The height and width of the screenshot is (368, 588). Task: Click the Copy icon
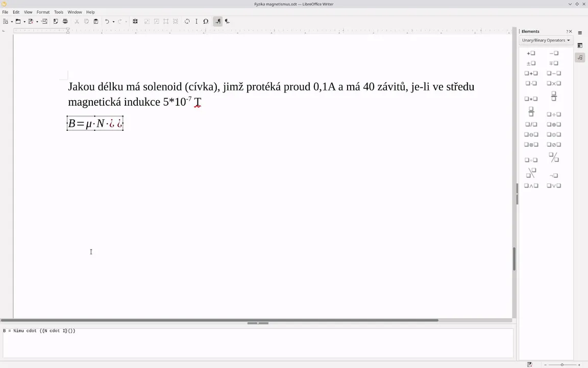click(x=86, y=21)
